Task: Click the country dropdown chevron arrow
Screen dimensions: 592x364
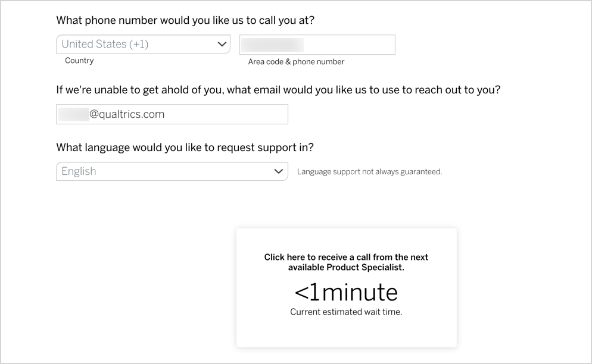Action: pyautogui.click(x=222, y=45)
